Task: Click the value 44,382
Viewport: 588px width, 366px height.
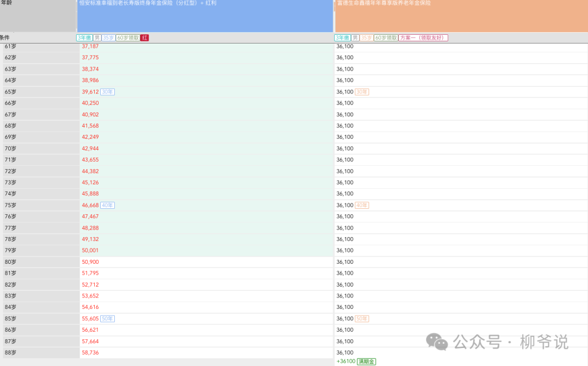Action: coord(90,171)
